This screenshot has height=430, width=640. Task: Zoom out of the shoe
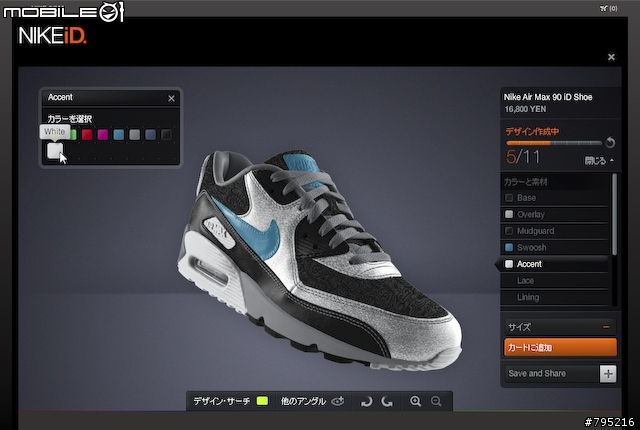[436, 401]
